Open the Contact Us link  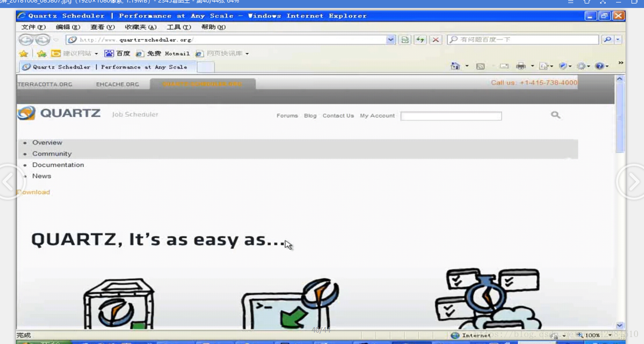pyautogui.click(x=338, y=115)
